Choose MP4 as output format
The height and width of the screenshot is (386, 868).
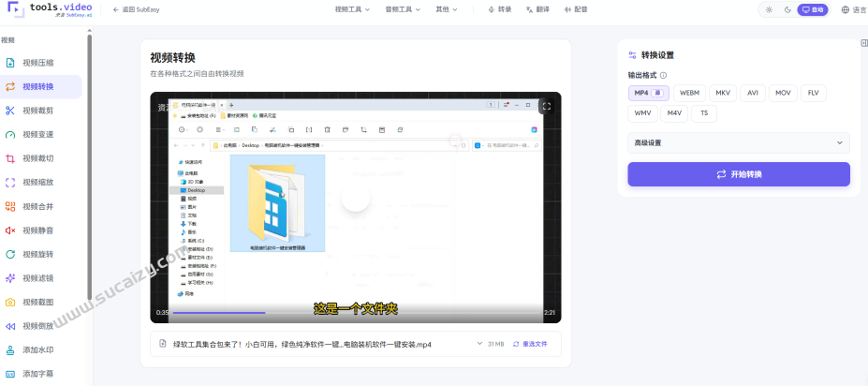coord(648,93)
